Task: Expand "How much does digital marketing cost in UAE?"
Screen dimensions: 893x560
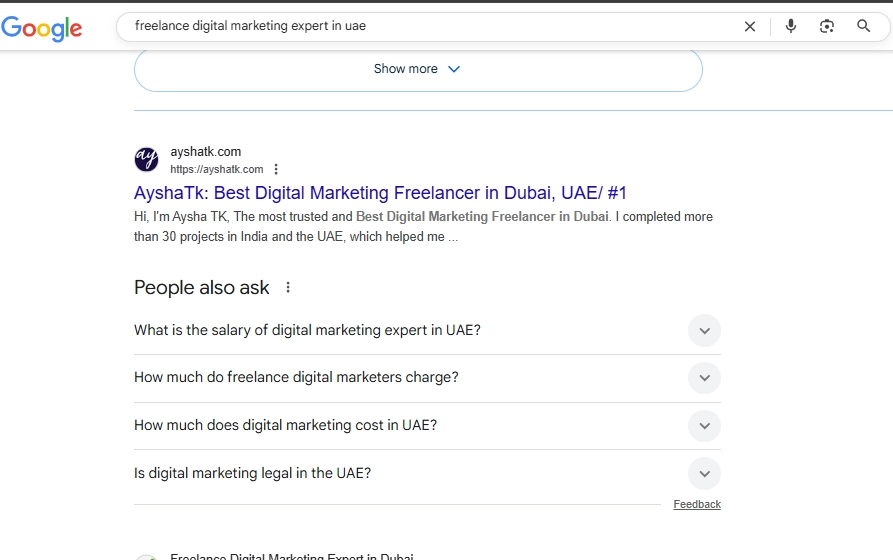Action: coord(427,426)
